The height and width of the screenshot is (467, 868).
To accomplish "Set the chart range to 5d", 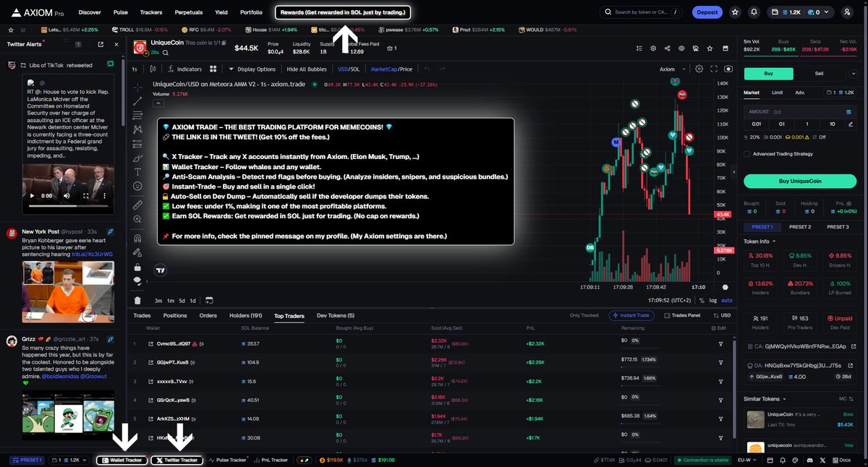I will (x=182, y=300).
